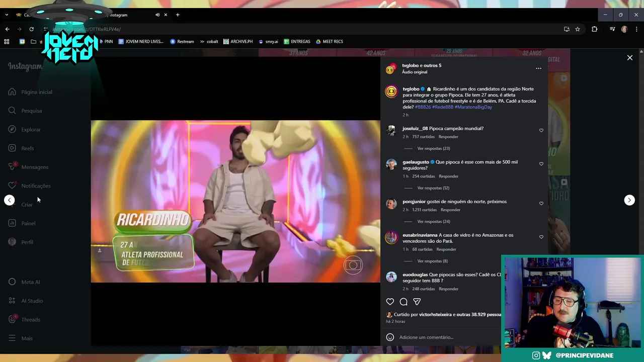Open the #BBB26 hashtag link
The width and height of the screenshot is (644, 362).
point(423,107)
